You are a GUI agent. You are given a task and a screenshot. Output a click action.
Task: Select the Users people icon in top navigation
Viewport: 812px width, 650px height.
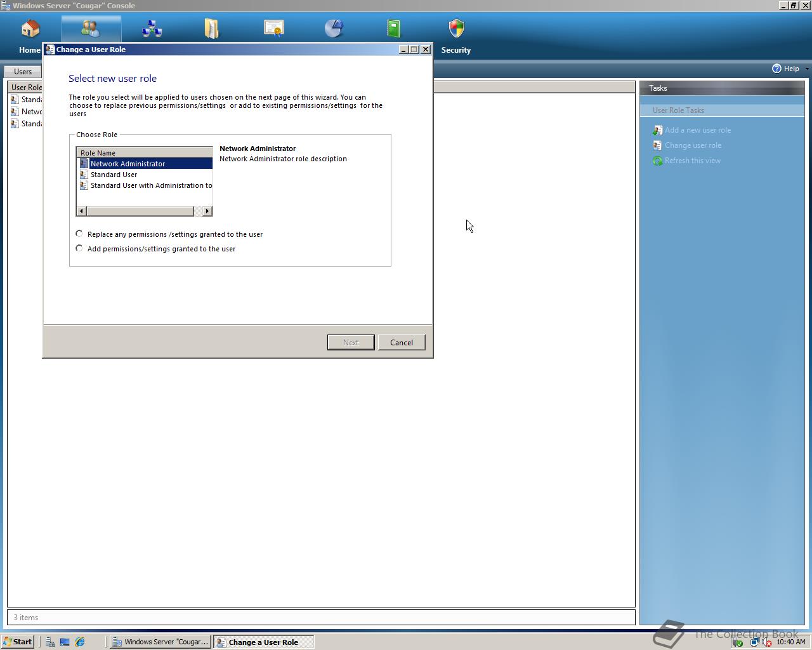pos(91,29)
